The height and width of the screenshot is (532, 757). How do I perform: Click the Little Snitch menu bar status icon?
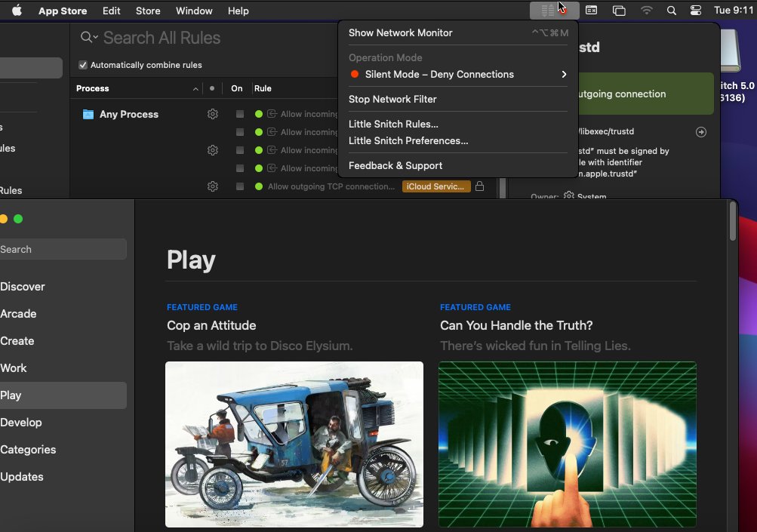554,11
